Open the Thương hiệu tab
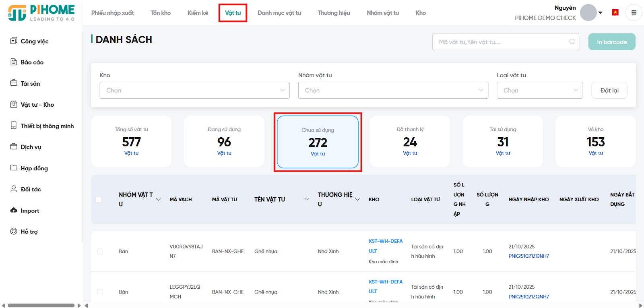Image resolution: width=644 pixels, height=308 pixels. 334,13
